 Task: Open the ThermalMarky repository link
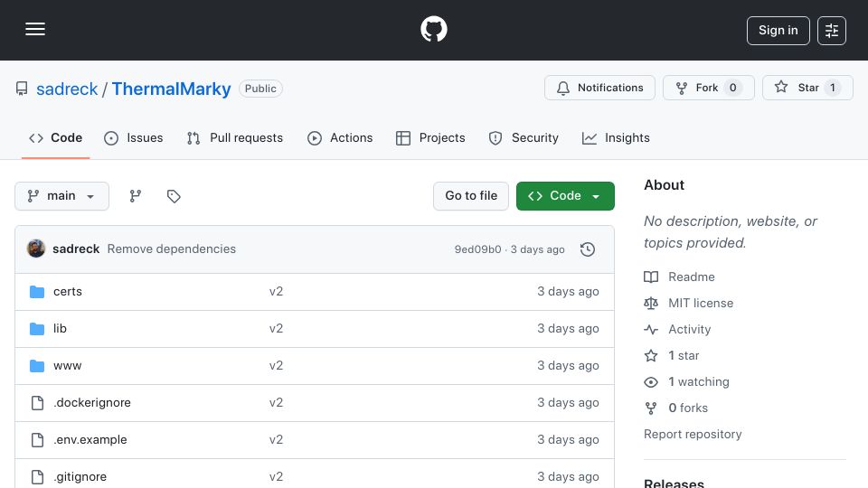[x=171, y=89]
